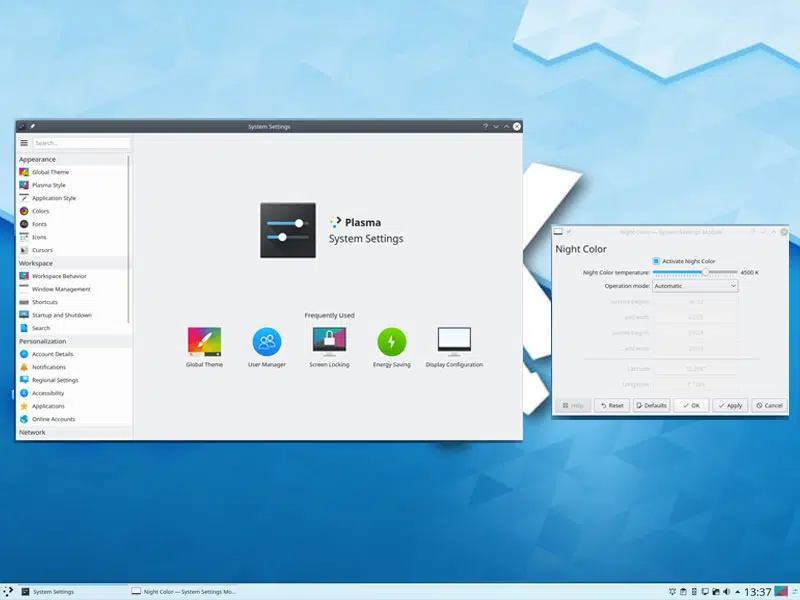800x600 pixels.
Task: Open Shortcuts settings
Action: (71, 302)
